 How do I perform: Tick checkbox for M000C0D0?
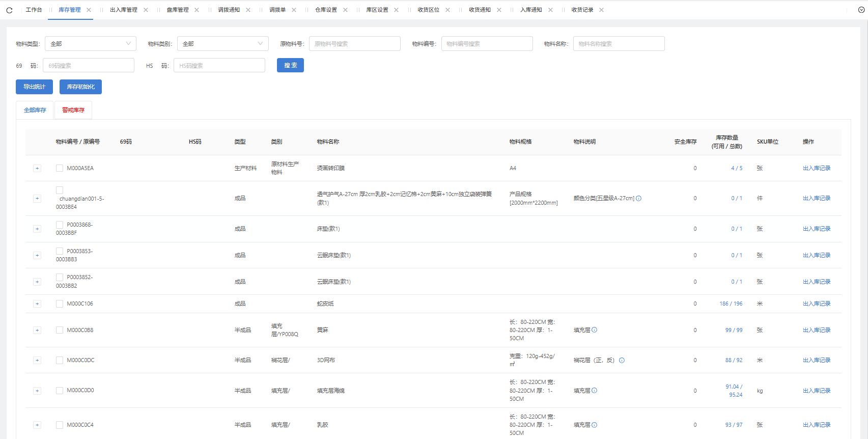[x=60, y=391]
